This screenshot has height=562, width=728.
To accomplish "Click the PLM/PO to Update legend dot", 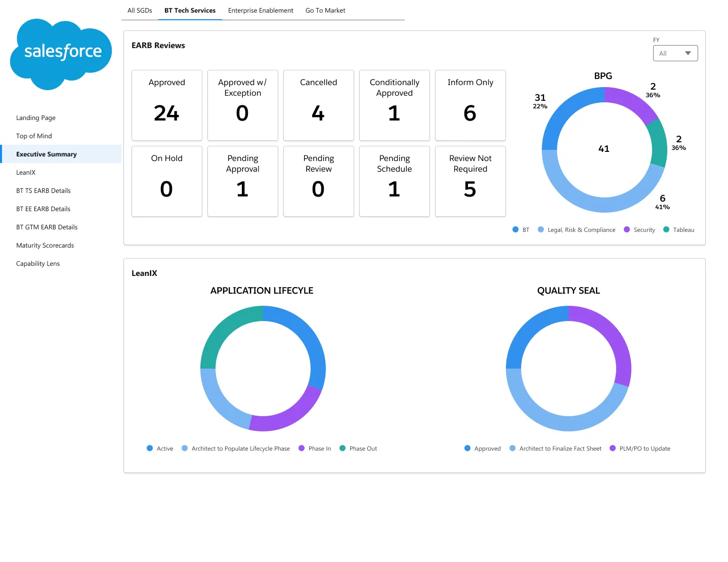I will click(613, 449).
